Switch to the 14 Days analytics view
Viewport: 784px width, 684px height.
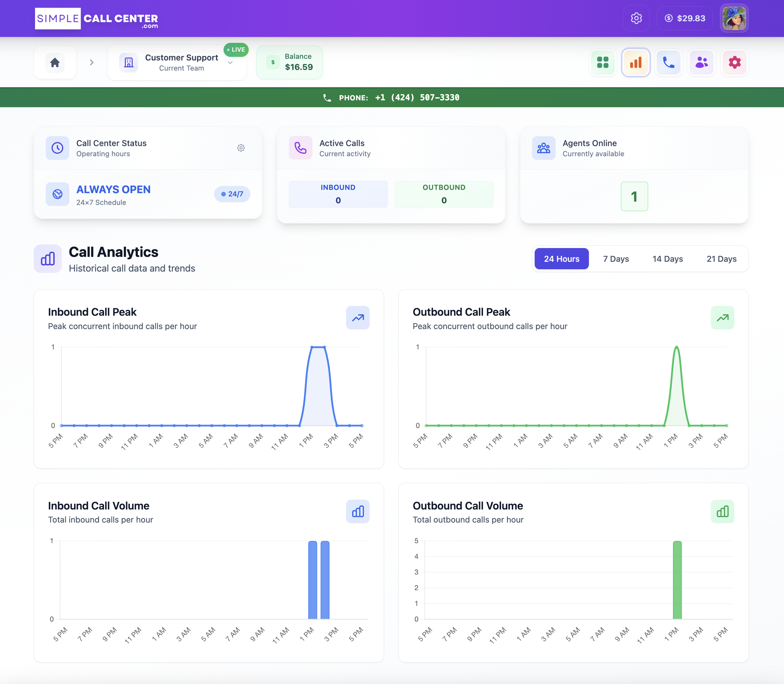click(668, 259)
